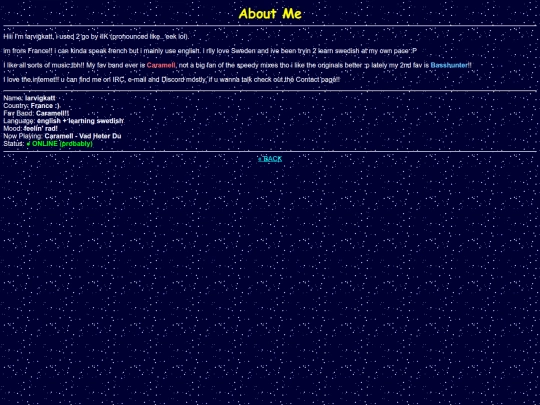Click the intro sentence starting with Hii
This screenshot has height=405, width=540.
[x=96, y=37]
